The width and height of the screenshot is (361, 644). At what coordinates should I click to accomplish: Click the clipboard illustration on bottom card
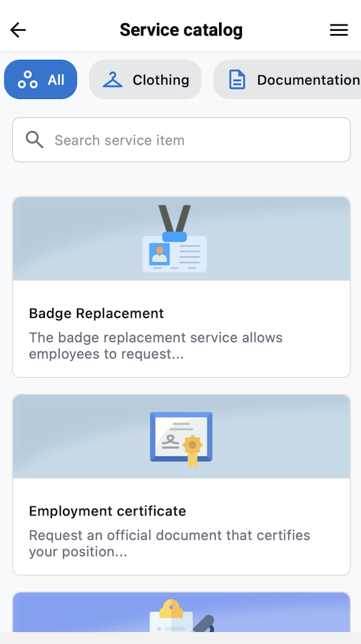[182, 615]
